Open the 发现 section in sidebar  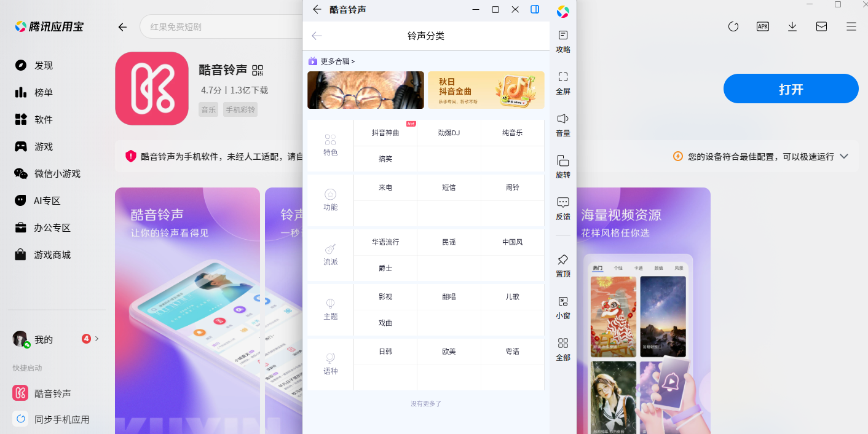[x=34, y=65]
